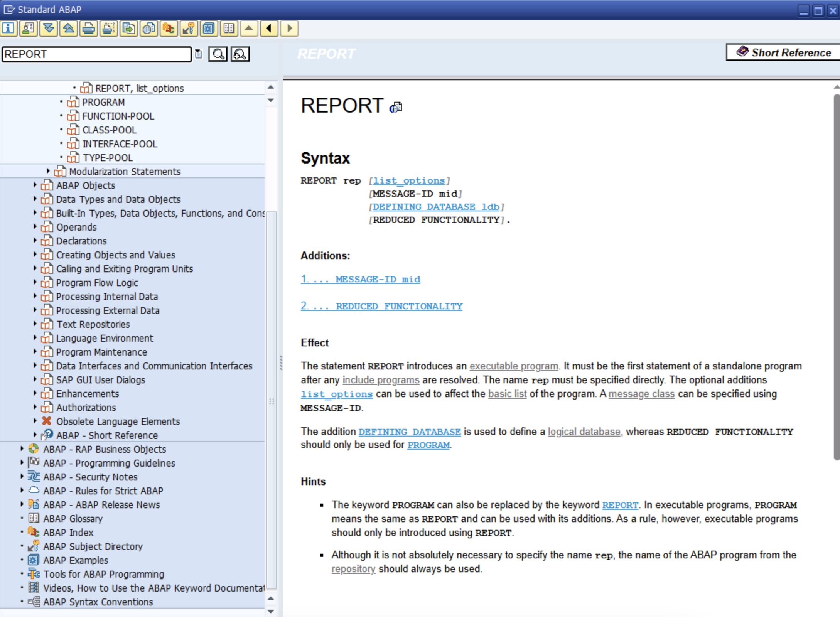The image size is (840, 617).
Task: Click the Short Reference button
Action: 783,52
